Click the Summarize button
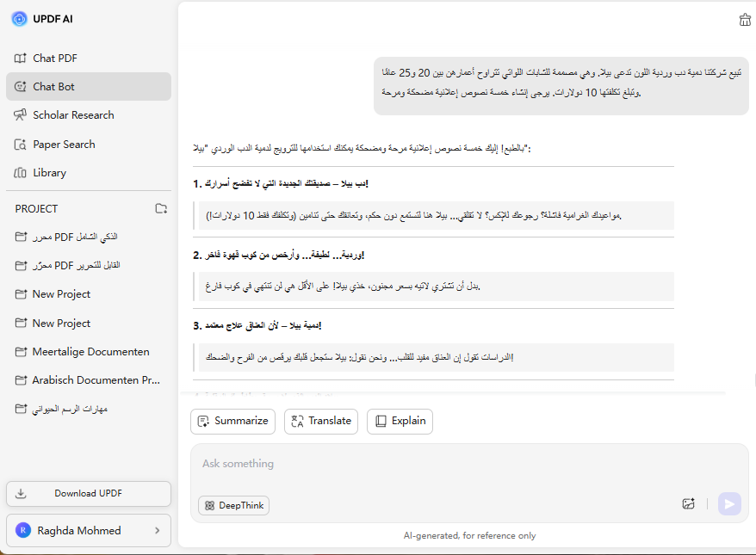The height and width of the screenshot is (555, 756). coord(232,421)
